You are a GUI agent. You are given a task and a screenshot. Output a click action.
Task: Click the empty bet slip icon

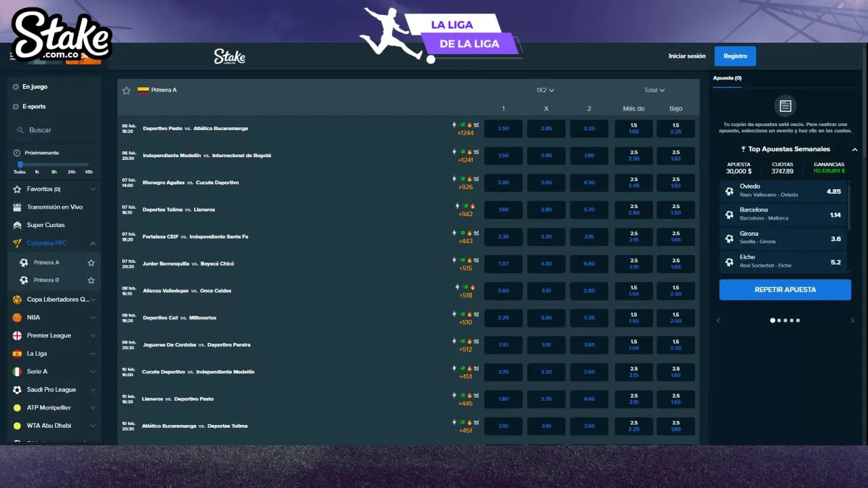[x=785, y=106]
